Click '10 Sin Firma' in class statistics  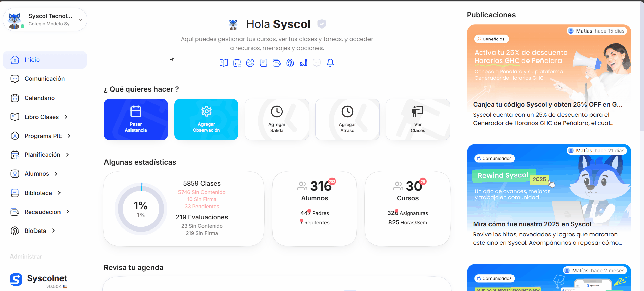pos(202,199)
